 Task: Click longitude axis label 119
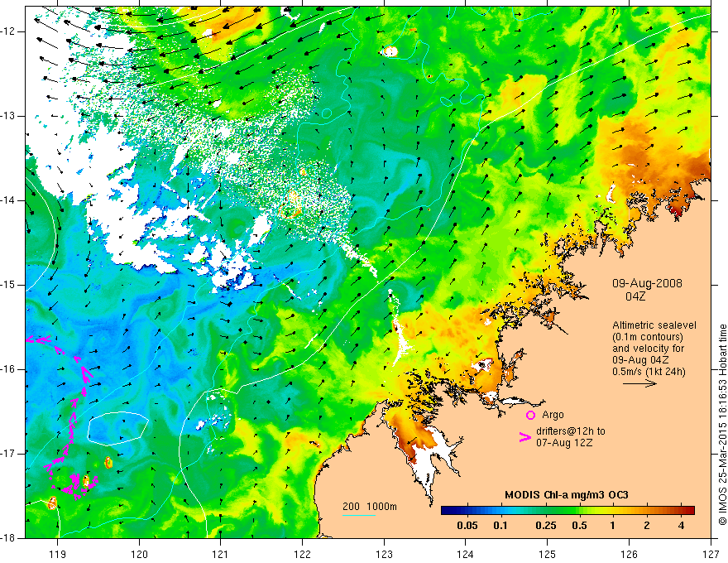coord(58,554)
